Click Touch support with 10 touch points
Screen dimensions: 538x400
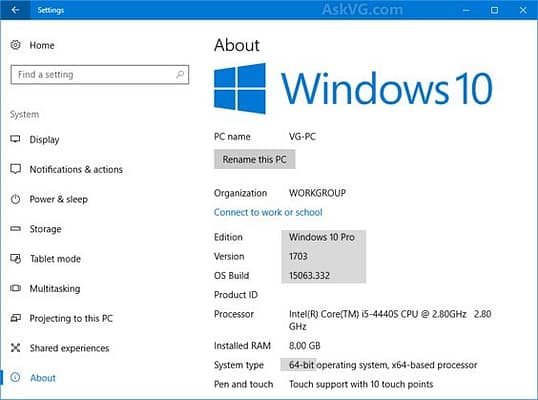pos(361,384)
